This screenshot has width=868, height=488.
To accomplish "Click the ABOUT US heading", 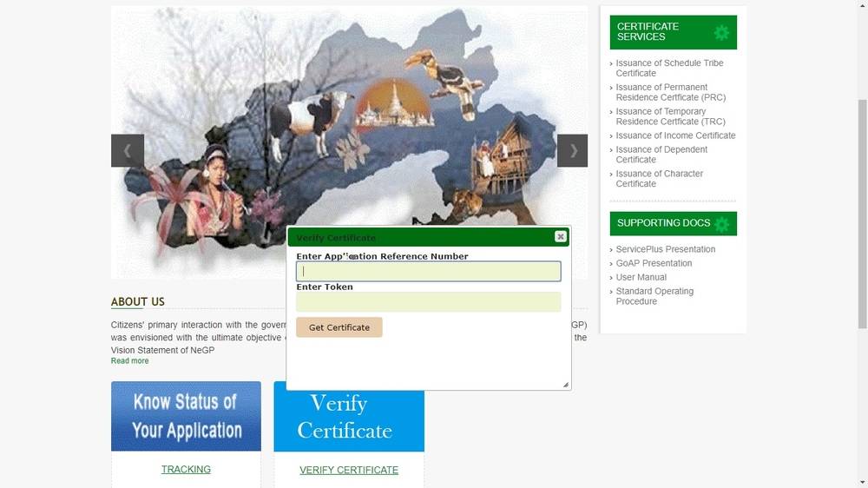I will tap(137, 302).
